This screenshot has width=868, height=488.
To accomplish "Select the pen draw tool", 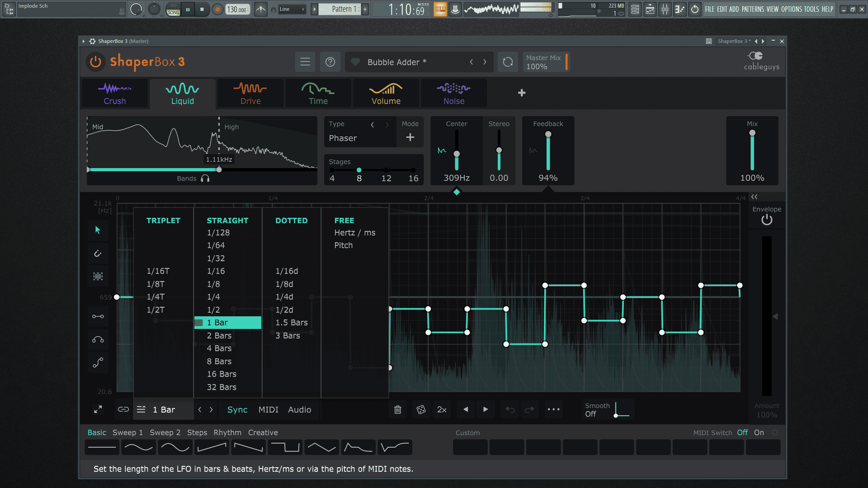I will tap(98, 253).
